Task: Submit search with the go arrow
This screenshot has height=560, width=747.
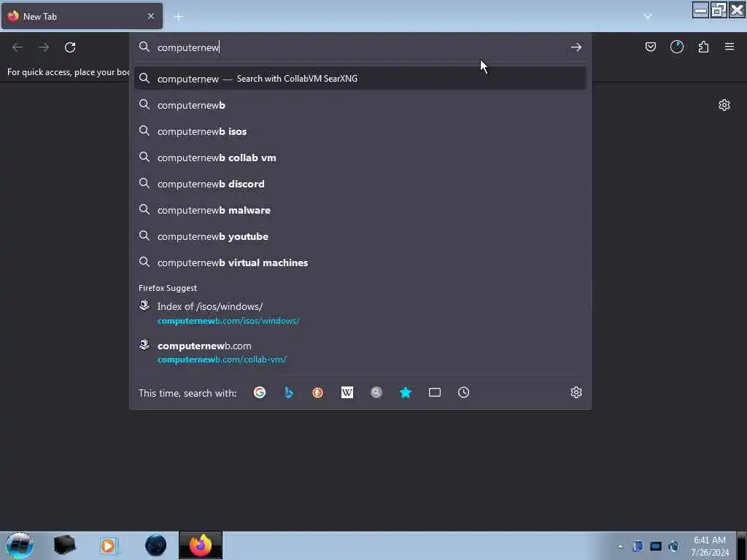Action: 576,47
